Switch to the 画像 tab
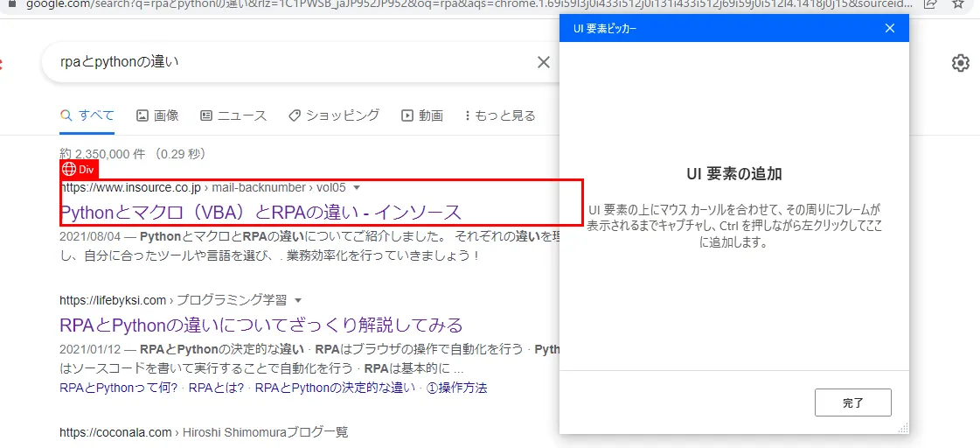Image resolution: width=980 pixels, height=448 pixels. coord(157,115)
